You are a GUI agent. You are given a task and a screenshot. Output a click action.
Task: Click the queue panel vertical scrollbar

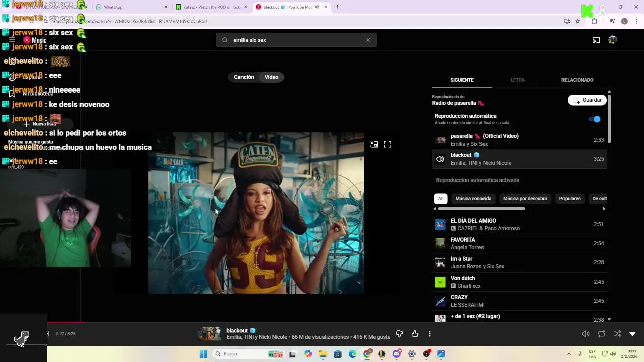(x=609, y=118)
